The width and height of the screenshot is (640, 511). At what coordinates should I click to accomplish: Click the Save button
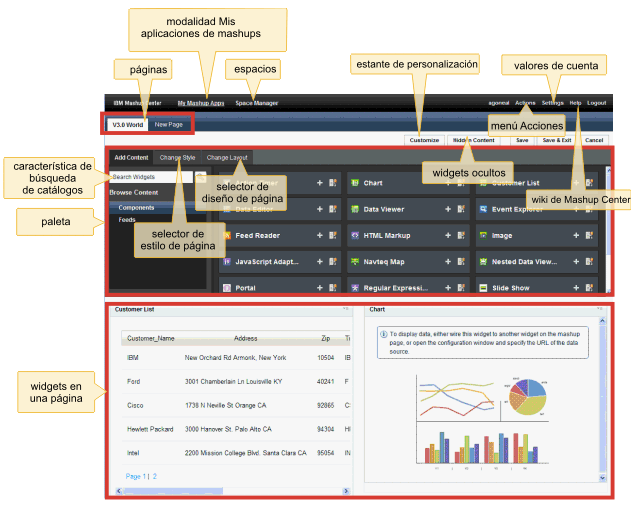pyautogui.click(x=522, y=140)
